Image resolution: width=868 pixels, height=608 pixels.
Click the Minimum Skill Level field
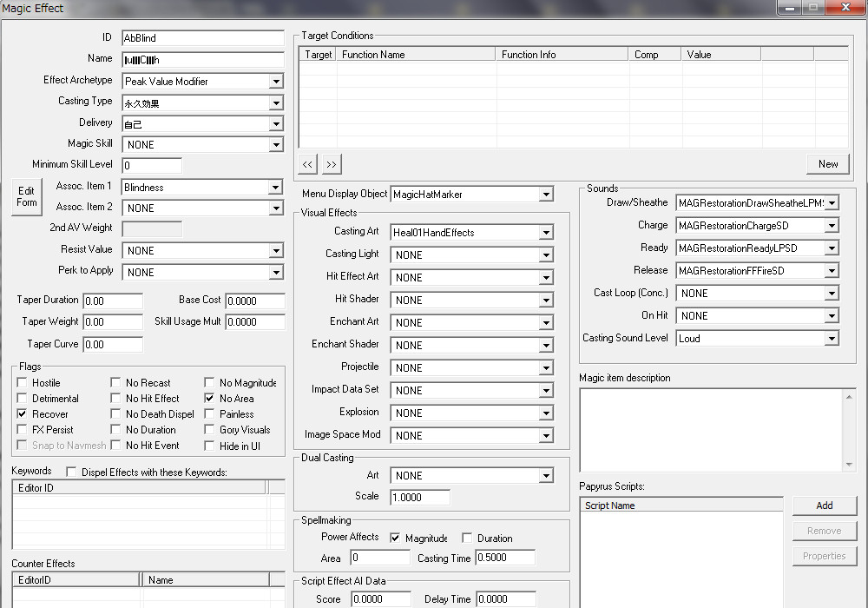pyautogui.click(x=152, y=165)
